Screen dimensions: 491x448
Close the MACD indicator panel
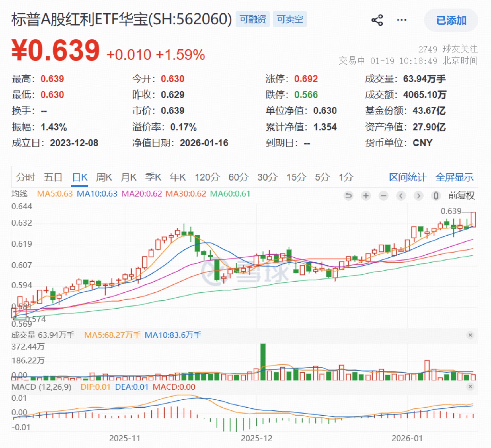(x=470, y=387)
